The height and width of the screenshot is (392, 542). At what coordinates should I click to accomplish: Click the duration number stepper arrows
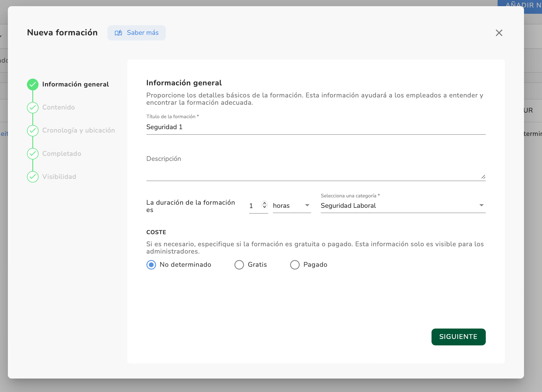[x=264, y=205]
